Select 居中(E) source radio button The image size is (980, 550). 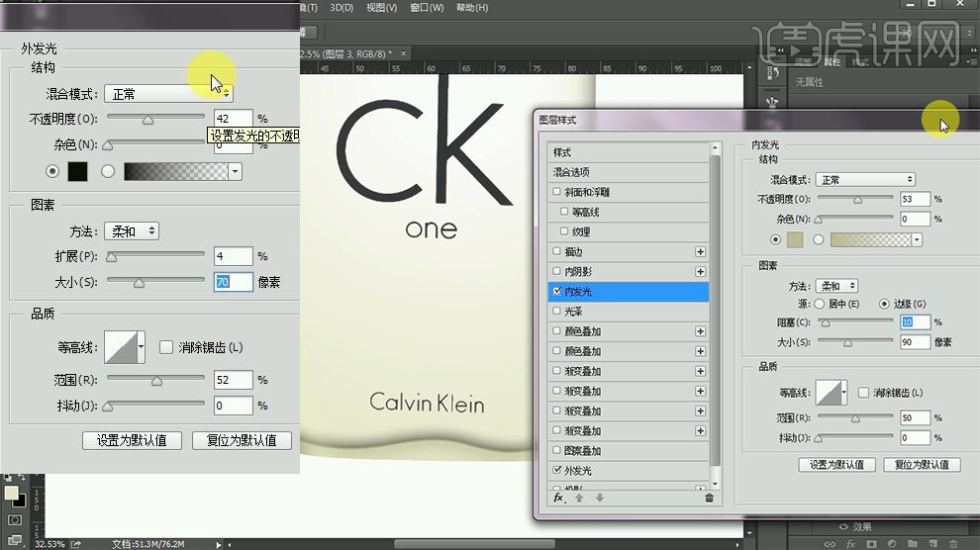point(819,304)
